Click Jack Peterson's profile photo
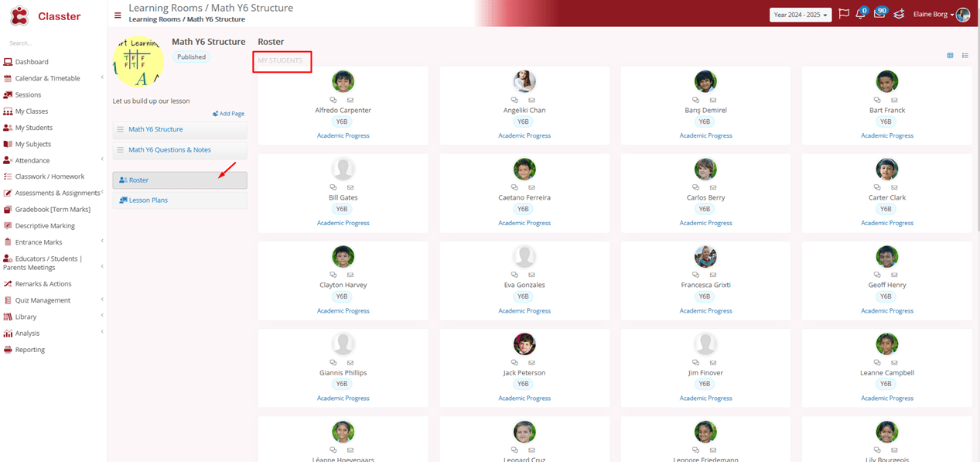 coord(524,344)
